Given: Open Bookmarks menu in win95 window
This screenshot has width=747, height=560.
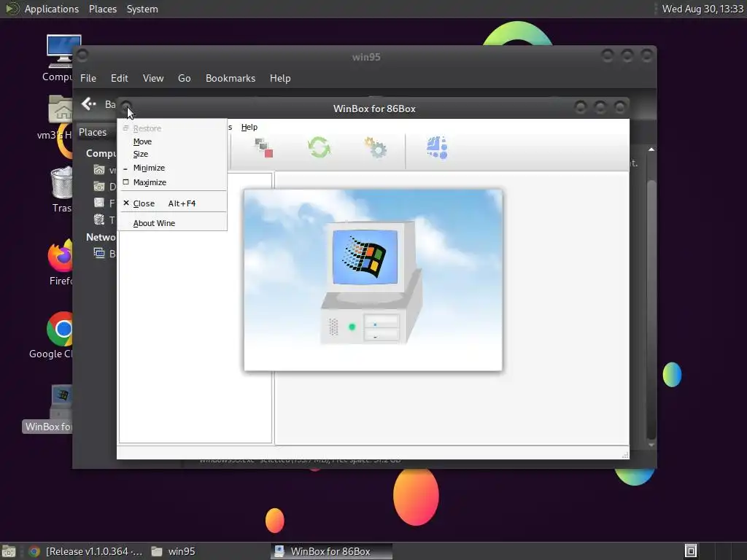Looking at the screenshot, I should tap(231, 78).
